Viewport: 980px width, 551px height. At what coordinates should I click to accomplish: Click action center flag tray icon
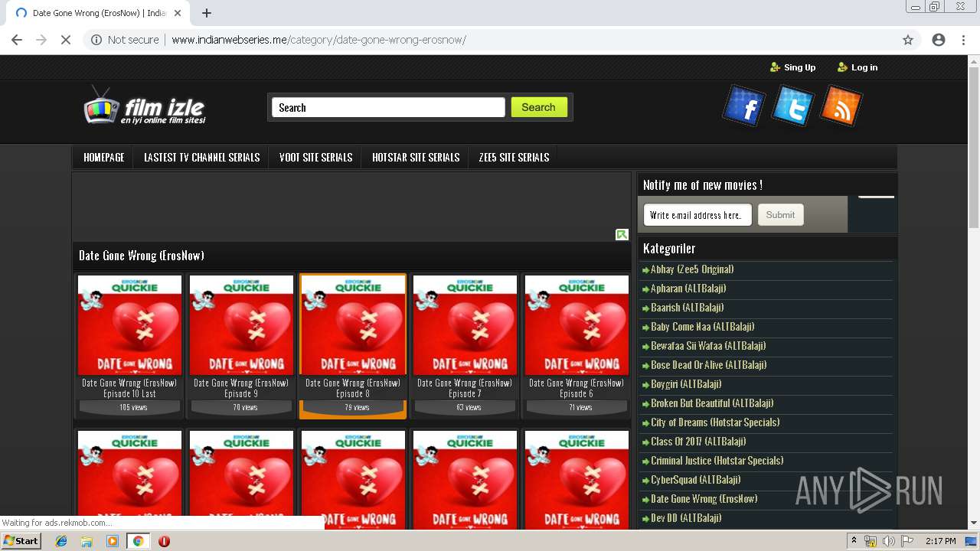[906, 541]
